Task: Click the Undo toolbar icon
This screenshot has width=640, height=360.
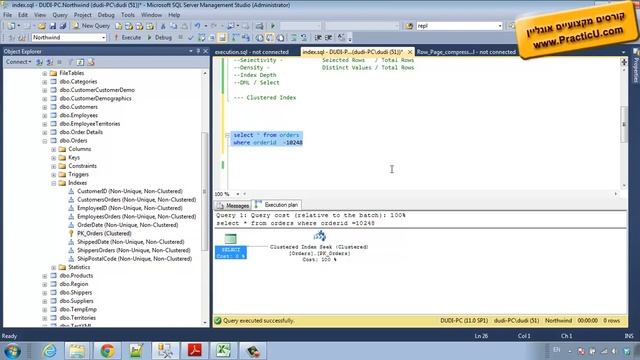Action: (x=197, y=26)
